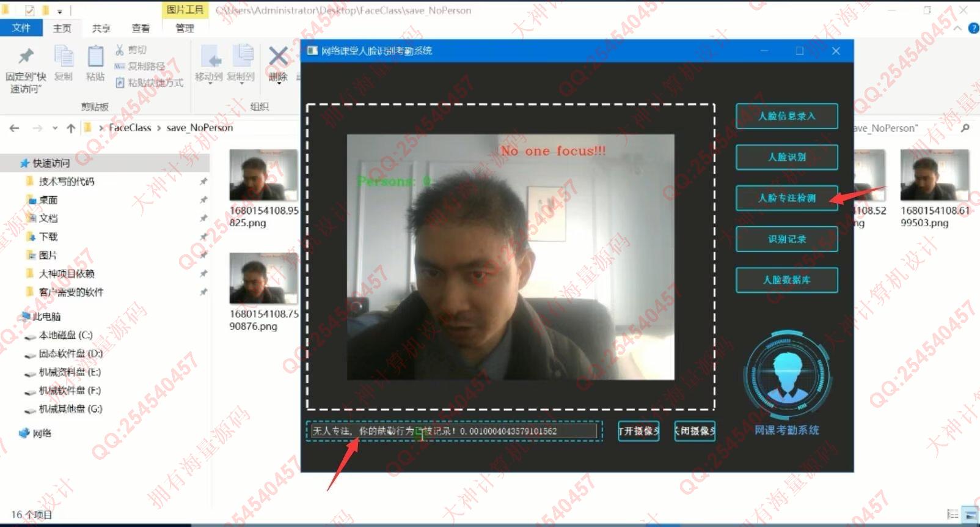
Task: Switch to the 主页 ribbon tab
Action: point(62,28)
